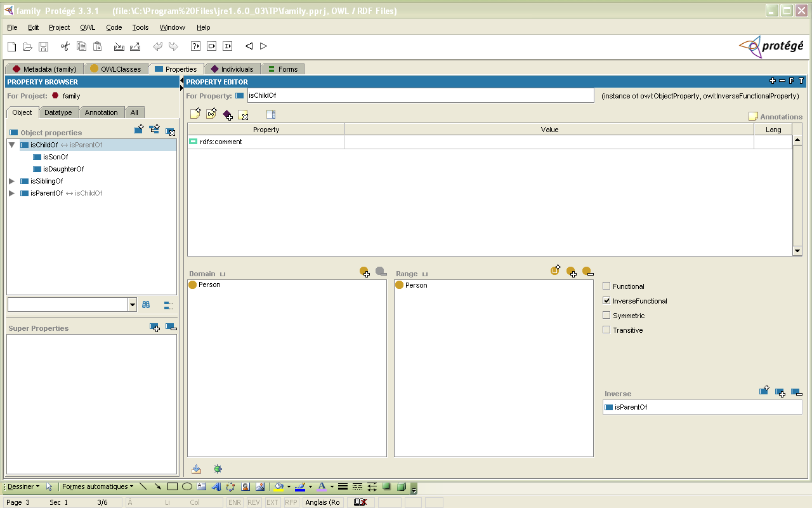Screen dimensions: 812x508
Task: Open the Dessiner dropdown menu
Action: [x=23, y=487]
